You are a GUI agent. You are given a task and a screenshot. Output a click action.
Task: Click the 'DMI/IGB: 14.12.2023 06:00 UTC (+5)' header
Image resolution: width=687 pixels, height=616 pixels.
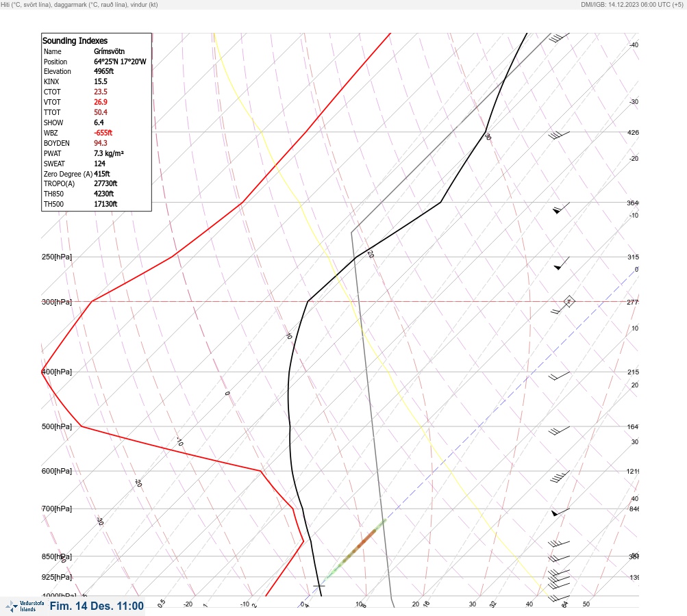pyautogui.click(x=632, y=4)
